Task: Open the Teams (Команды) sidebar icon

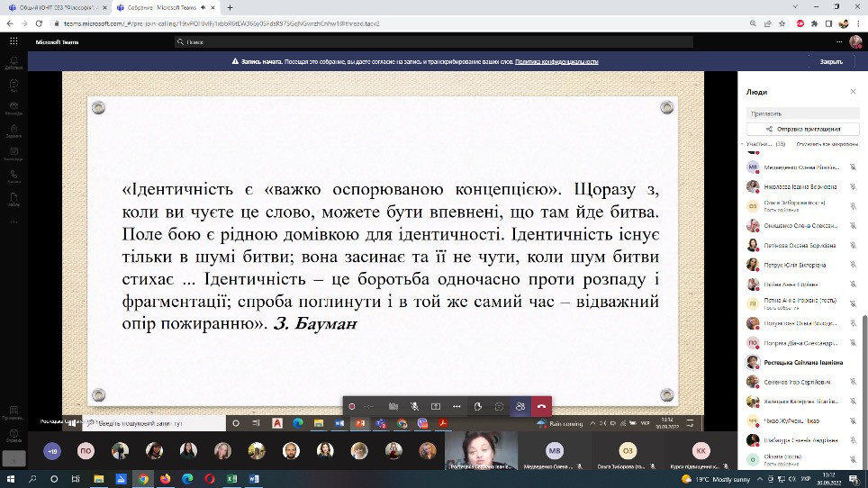Action: [x=14, y=108]
